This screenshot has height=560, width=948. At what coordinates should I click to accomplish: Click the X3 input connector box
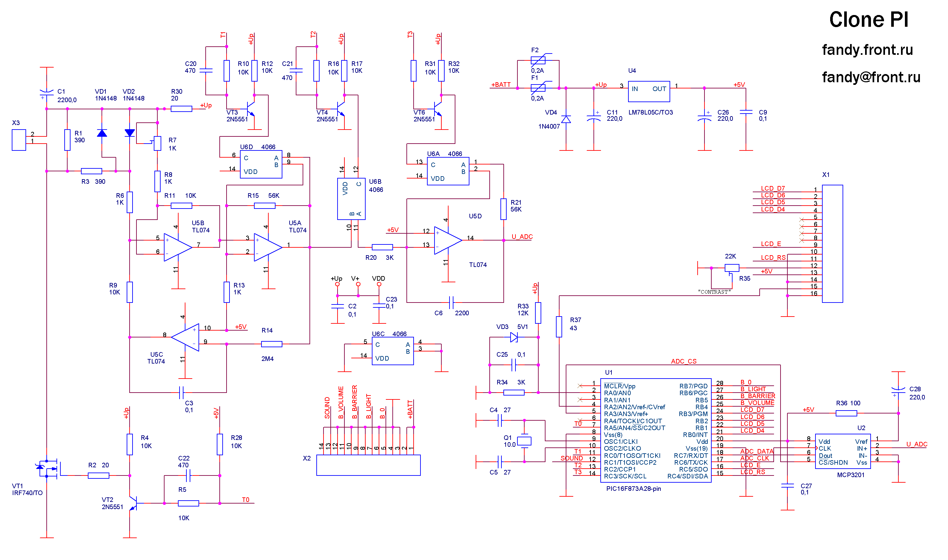tap(19, 140)
